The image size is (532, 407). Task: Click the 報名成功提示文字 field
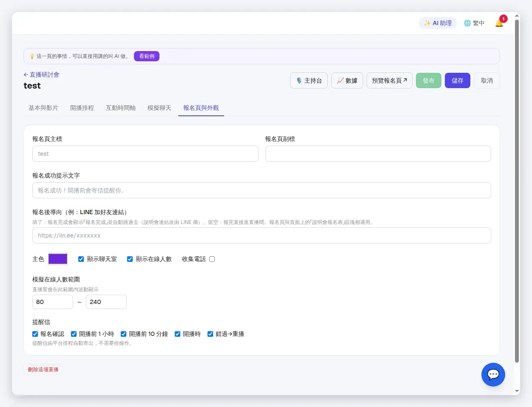262,190
